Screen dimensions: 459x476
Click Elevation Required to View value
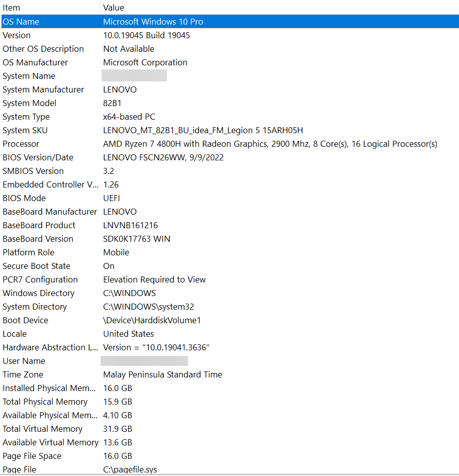(x=154, y=279)
